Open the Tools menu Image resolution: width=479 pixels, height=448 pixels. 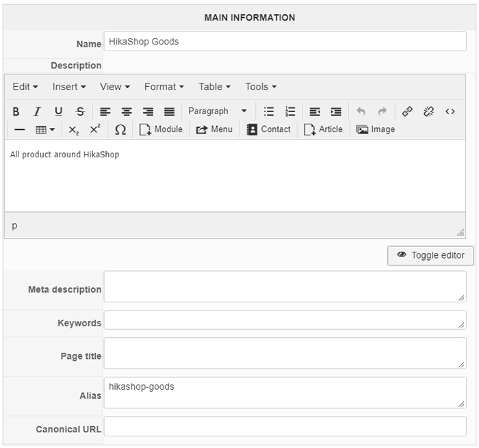point(261,87)
